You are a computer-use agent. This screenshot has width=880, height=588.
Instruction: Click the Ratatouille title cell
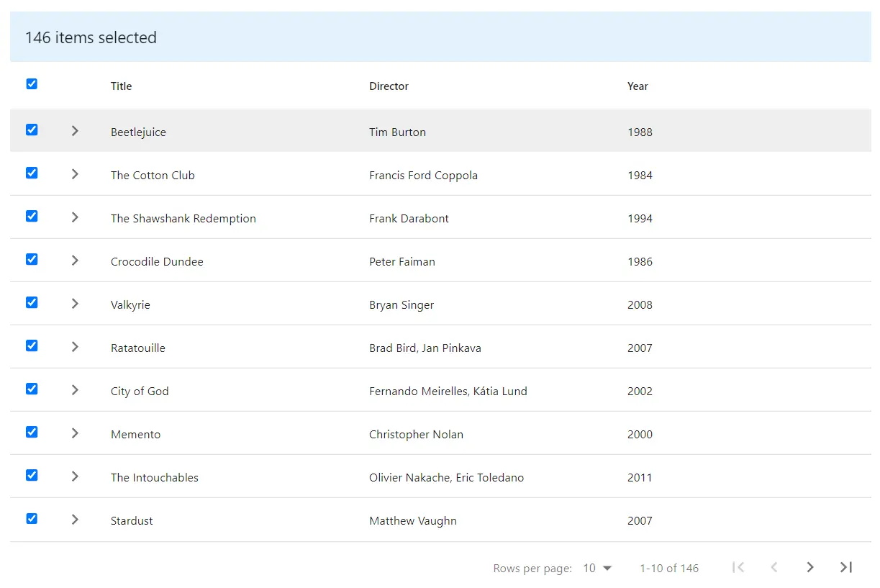coord(138,348)
